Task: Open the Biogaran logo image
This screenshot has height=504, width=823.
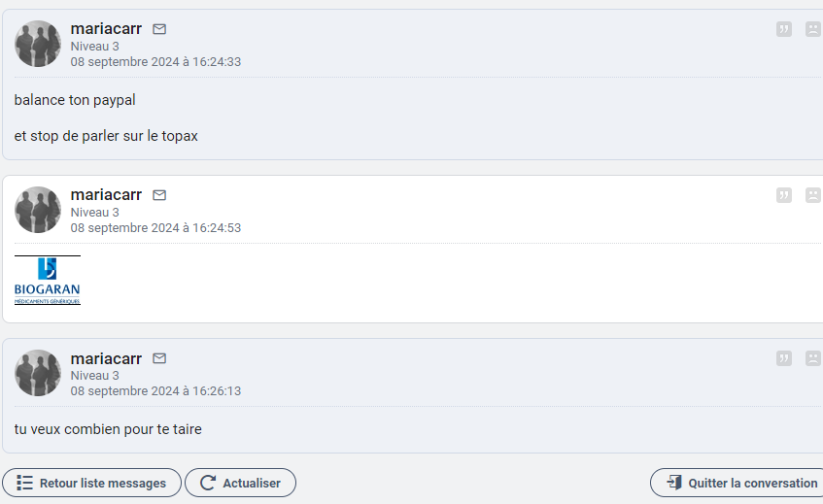Action: tap(48, 281)
